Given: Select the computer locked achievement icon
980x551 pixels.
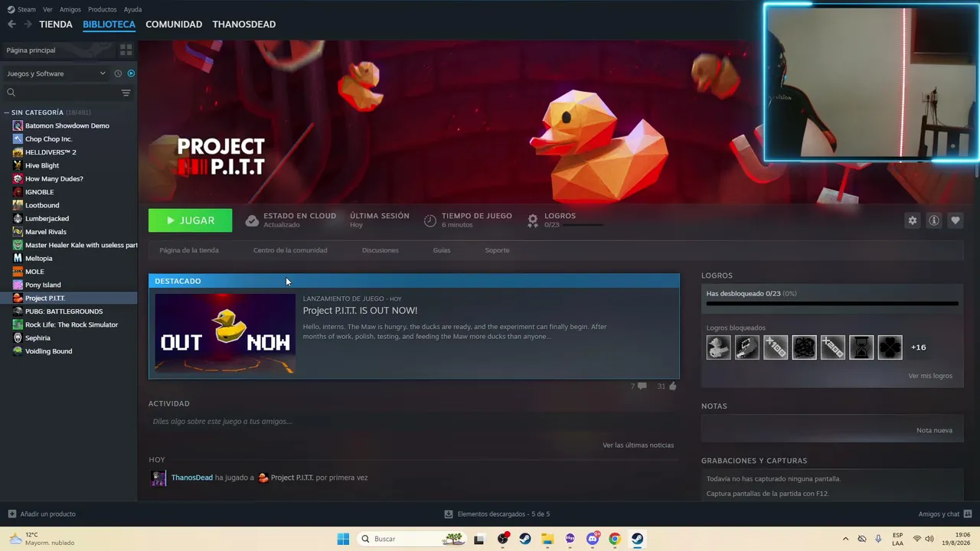Looking at the screenshot, I should point(747,347).
